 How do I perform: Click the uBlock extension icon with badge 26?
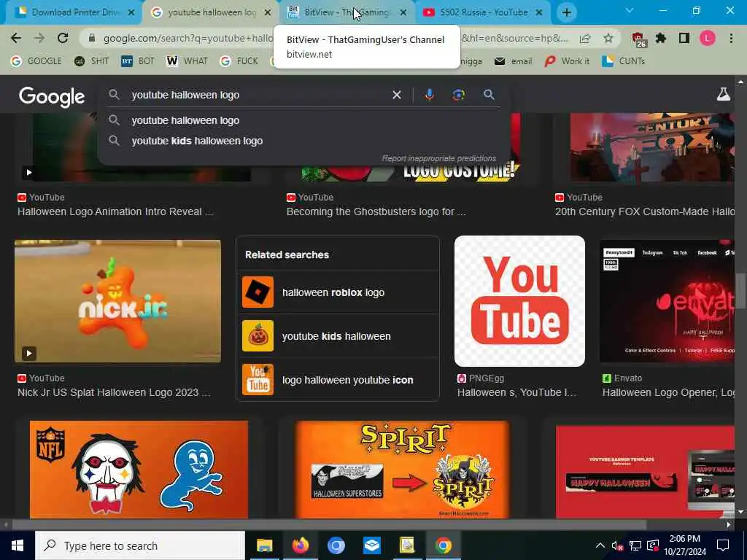(638, 39)
